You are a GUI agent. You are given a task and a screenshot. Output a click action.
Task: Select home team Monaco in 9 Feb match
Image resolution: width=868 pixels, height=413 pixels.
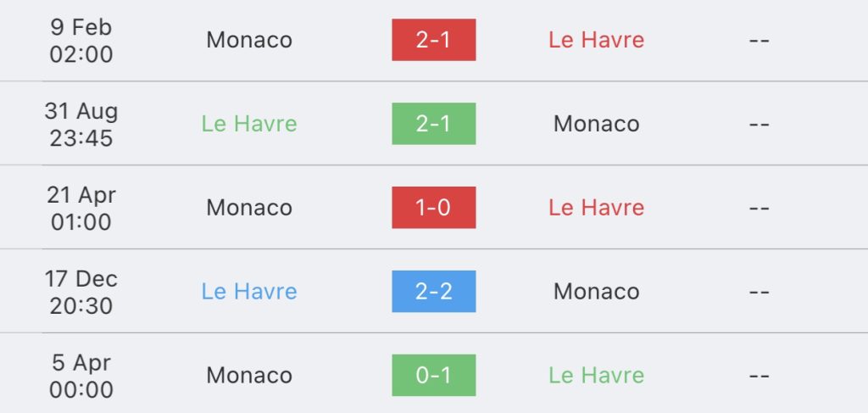[249, 40]
